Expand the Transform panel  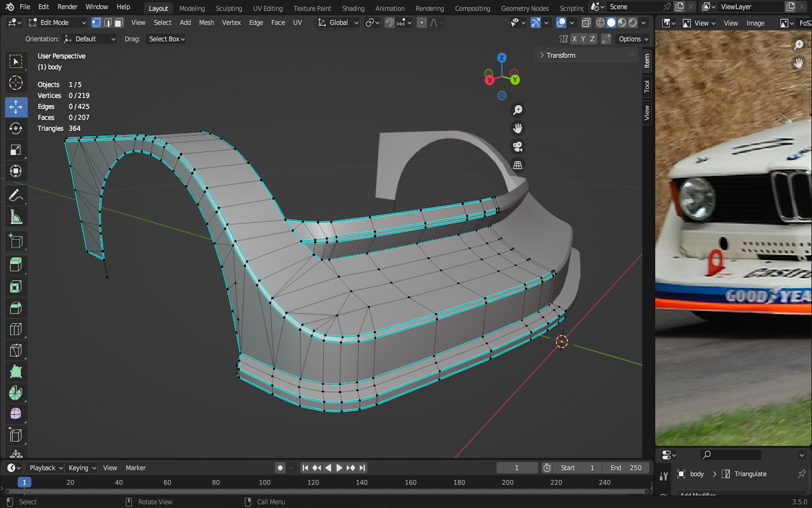coord(561,55)
